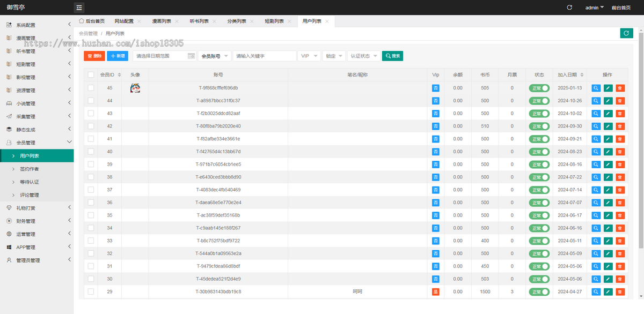The image size is (644, 314).
Task: Click the red 删除 button
Action: coord(94,56)
